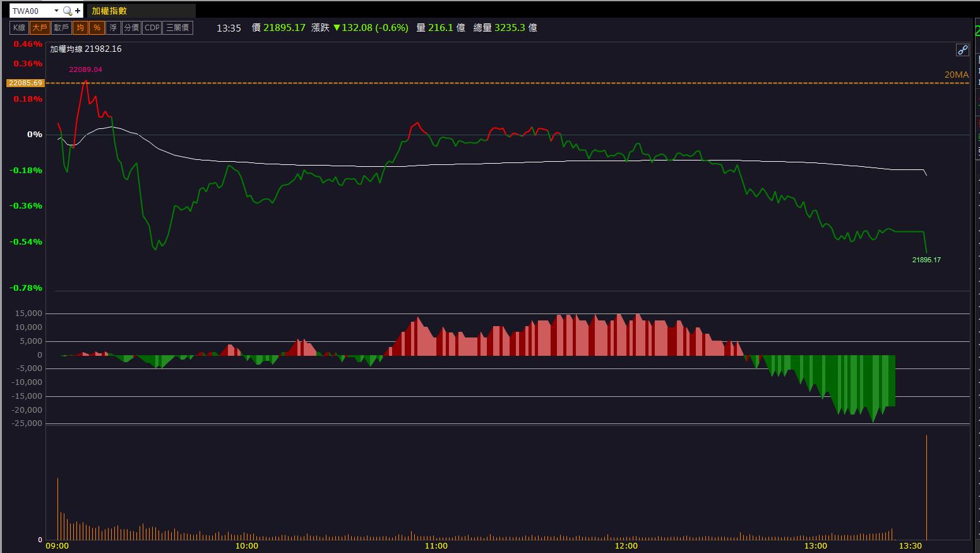The width and height of the screenshot is (980, 553).
Task: Switch to K線 chart view
Action: (19, 28)
